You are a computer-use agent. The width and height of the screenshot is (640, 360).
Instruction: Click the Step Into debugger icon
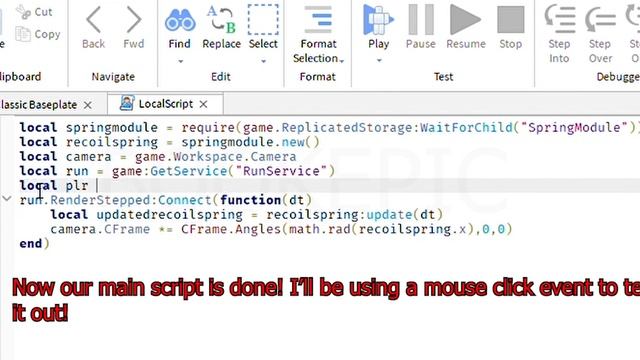point(560,19)
